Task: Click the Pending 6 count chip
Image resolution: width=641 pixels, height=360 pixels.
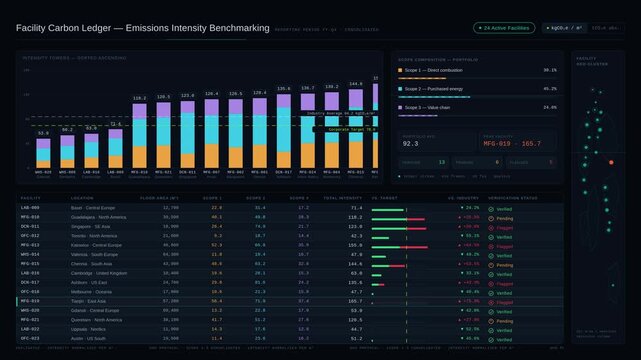Action: 477,163
